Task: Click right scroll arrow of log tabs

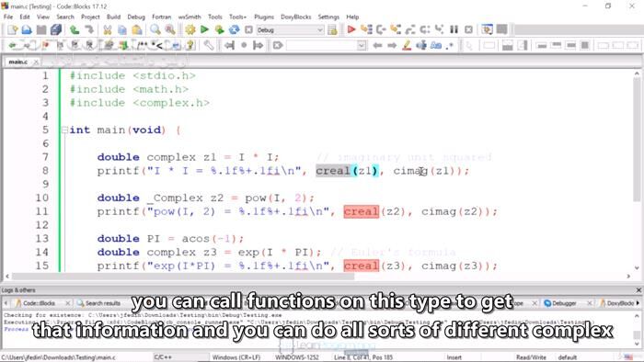Action: pos(638,303)
